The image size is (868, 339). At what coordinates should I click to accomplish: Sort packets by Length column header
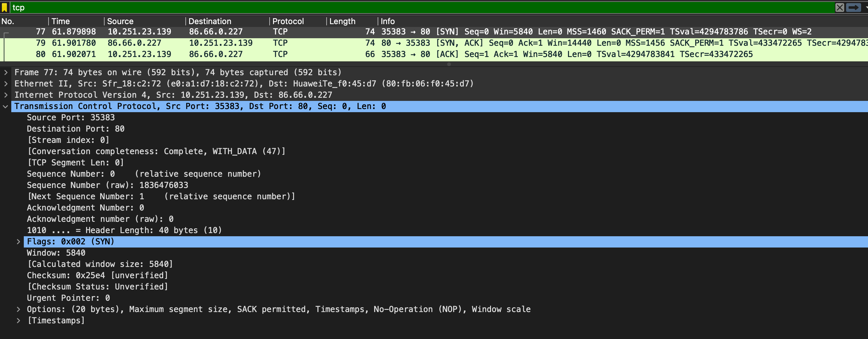point(352,21)
